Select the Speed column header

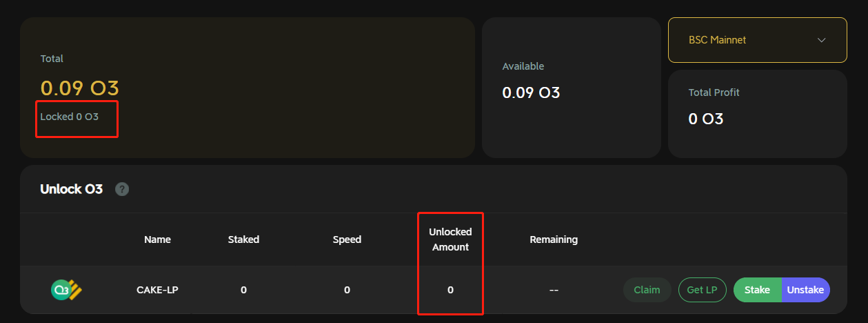(347, 239)
